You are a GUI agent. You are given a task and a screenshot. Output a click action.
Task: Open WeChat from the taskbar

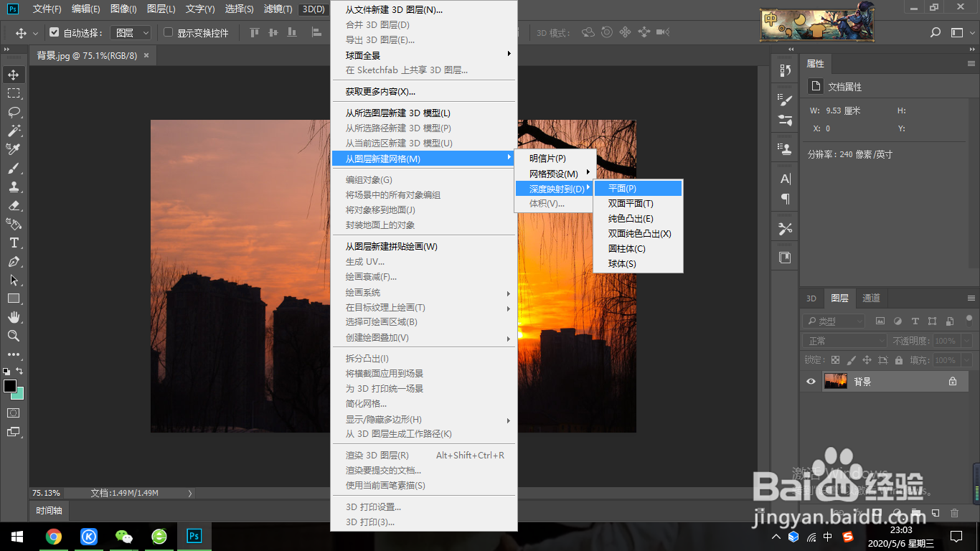(x=123, y=536)
